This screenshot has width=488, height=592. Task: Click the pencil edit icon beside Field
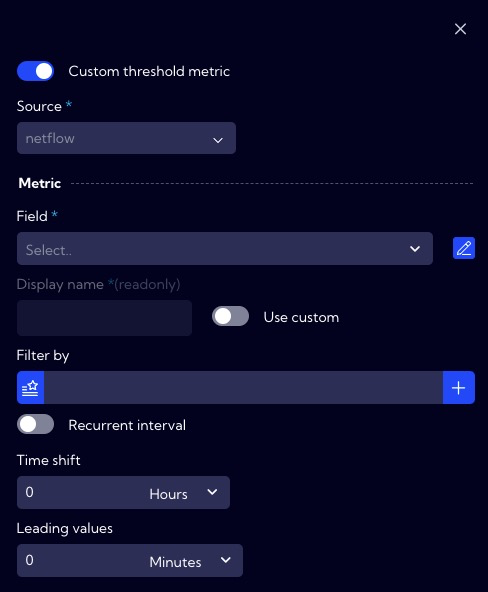pos(464,248)
